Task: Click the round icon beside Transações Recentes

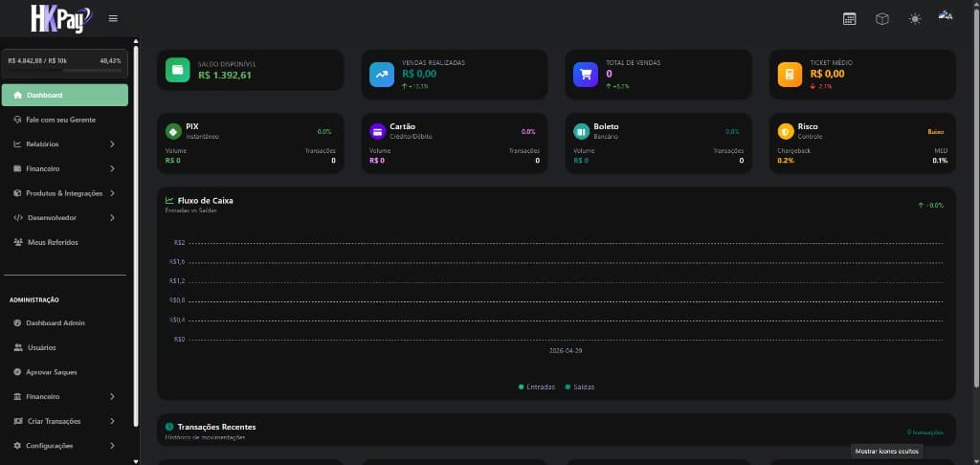Action: pyautogui.click(x=169, y=427)
